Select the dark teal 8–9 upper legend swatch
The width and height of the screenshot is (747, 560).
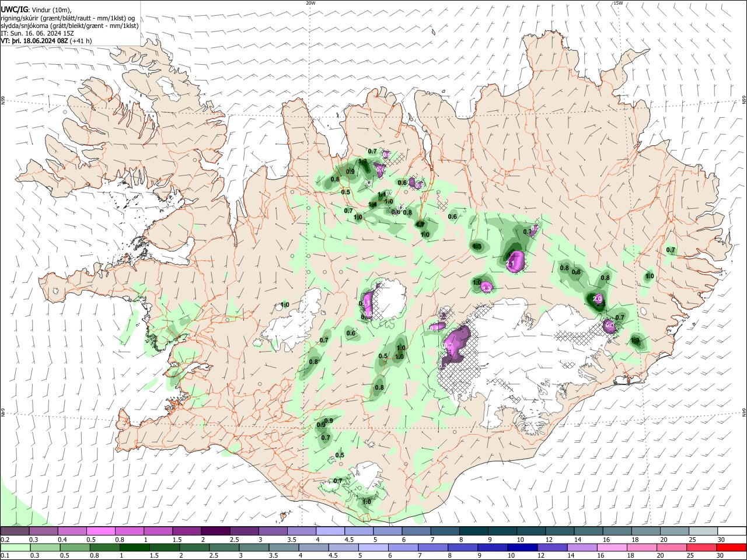click(474, 531)
